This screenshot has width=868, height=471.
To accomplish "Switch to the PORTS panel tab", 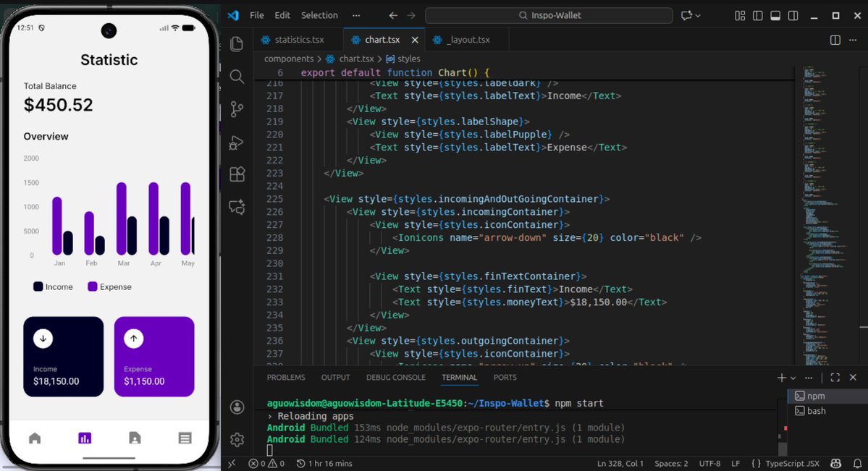I will pos(505,378).
